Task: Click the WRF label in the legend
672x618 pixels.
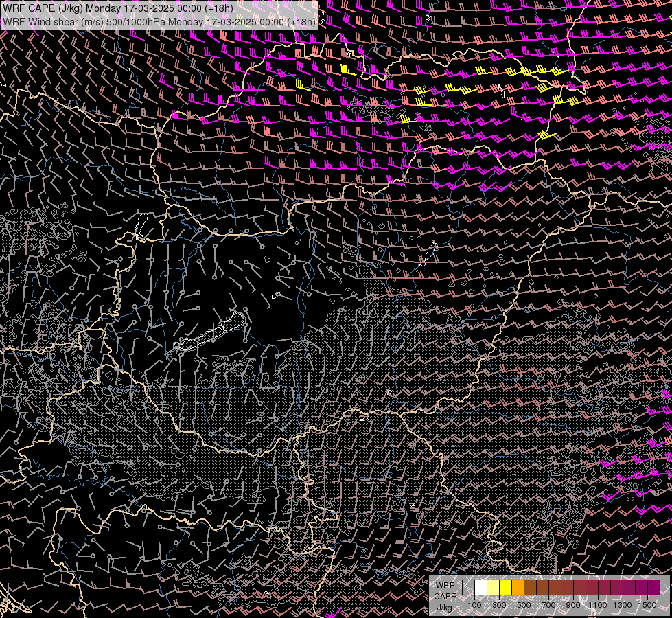Action: [x=445, y=586]
